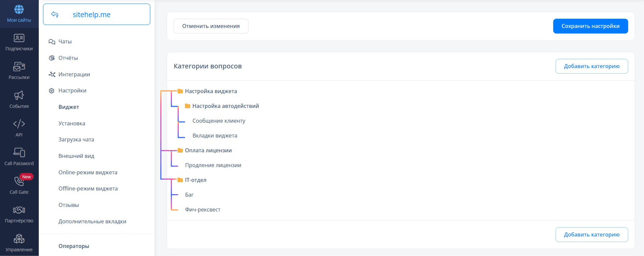Collapse the Оплата лицензии folder
The image size is (644, 256).
[x=180, y=150]
